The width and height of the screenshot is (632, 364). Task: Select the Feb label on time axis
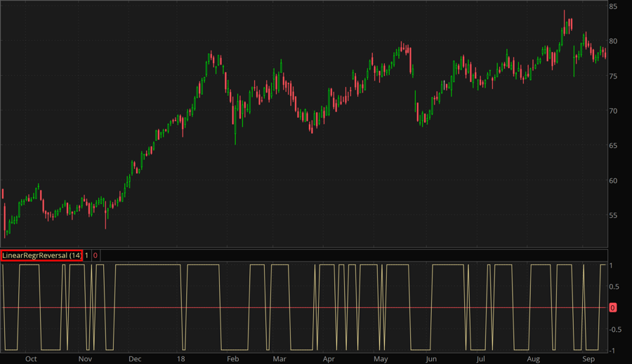232,358
